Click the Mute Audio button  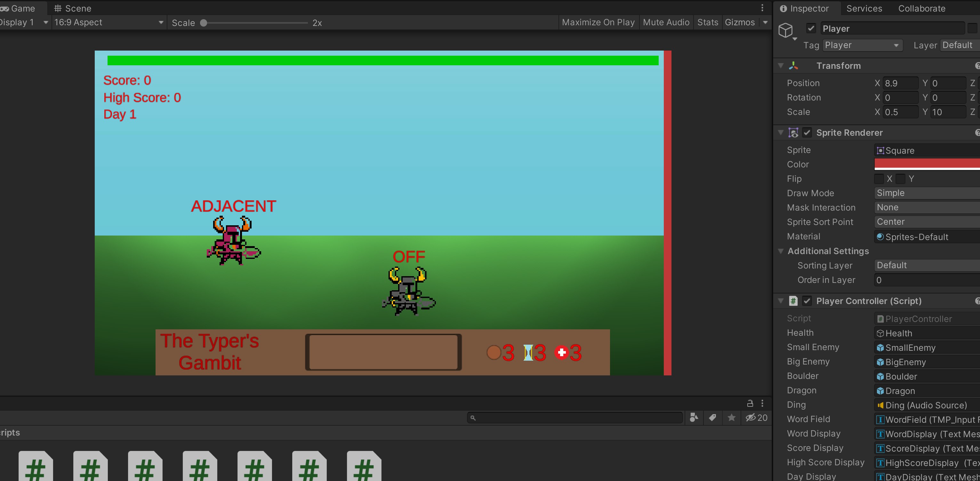pyautogui.click(x=666, y=22)
